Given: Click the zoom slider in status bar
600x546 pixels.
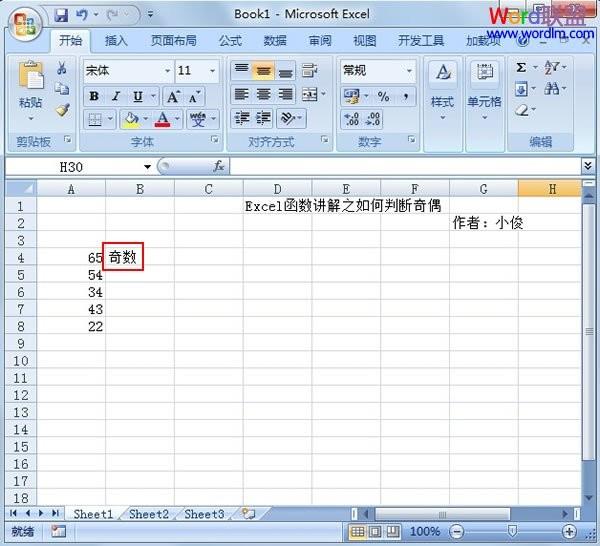Looking at the screenshot, I should tap(512, 531).
